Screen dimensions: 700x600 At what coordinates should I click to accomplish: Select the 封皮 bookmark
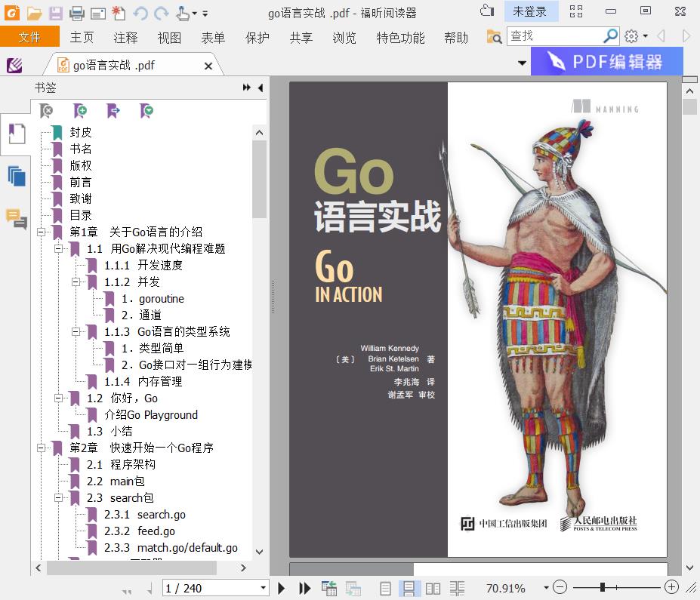[x=81, y=132]
